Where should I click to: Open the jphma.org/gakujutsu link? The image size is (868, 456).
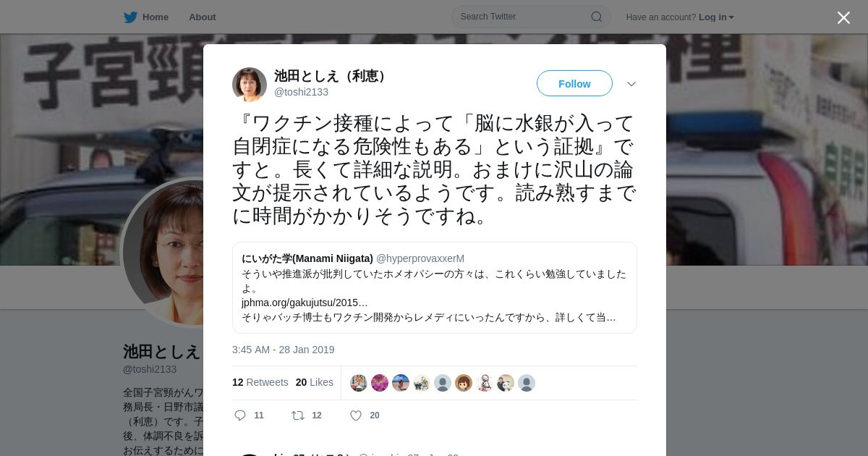(305, 303)
